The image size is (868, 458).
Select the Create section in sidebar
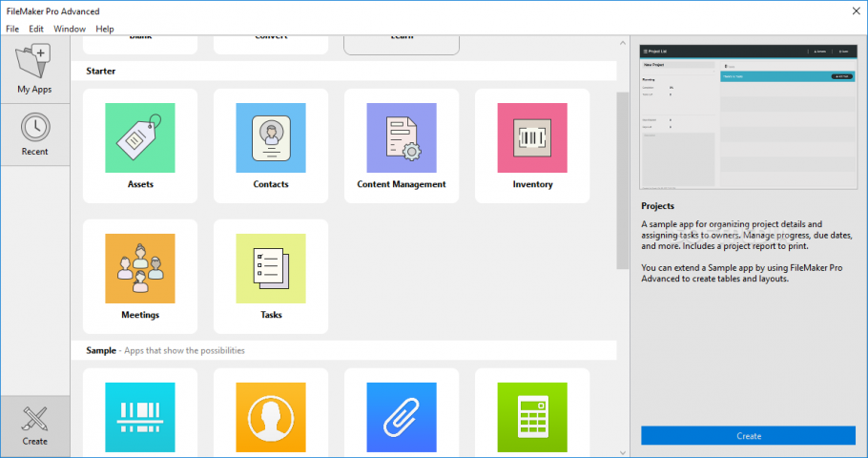coord(35,427)
